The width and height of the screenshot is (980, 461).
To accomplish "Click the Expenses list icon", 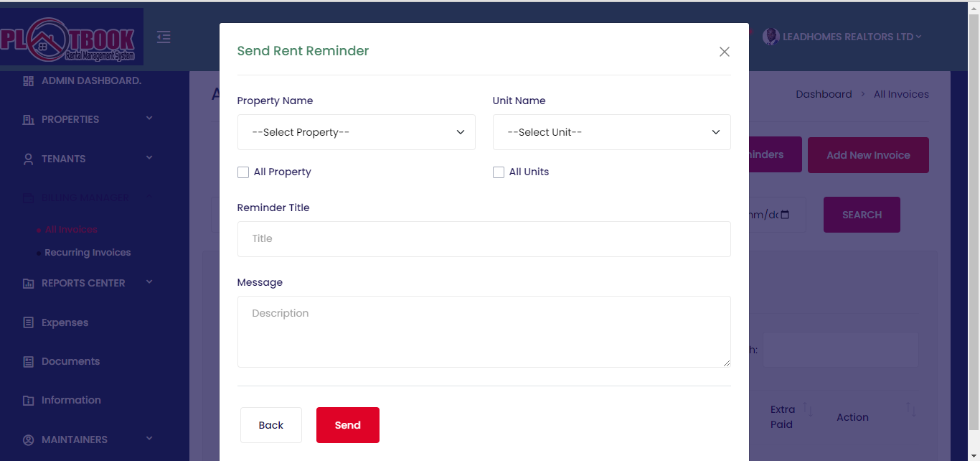I will click(29, 323).
